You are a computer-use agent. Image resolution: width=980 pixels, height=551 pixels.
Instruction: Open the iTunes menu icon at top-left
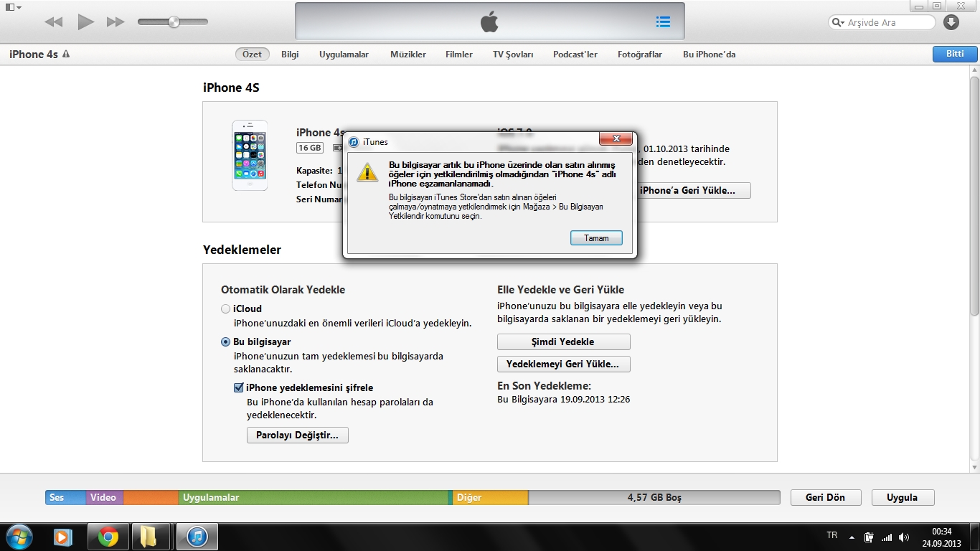click(x=13, y=7)
